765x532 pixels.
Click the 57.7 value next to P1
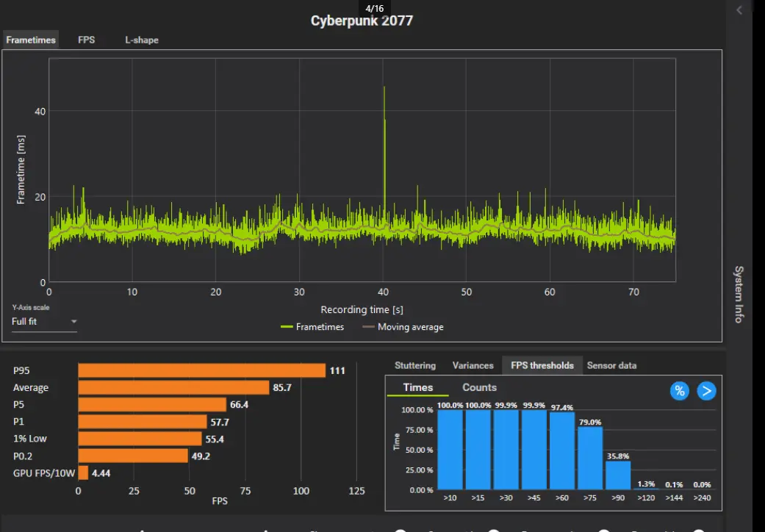(220, 423)
